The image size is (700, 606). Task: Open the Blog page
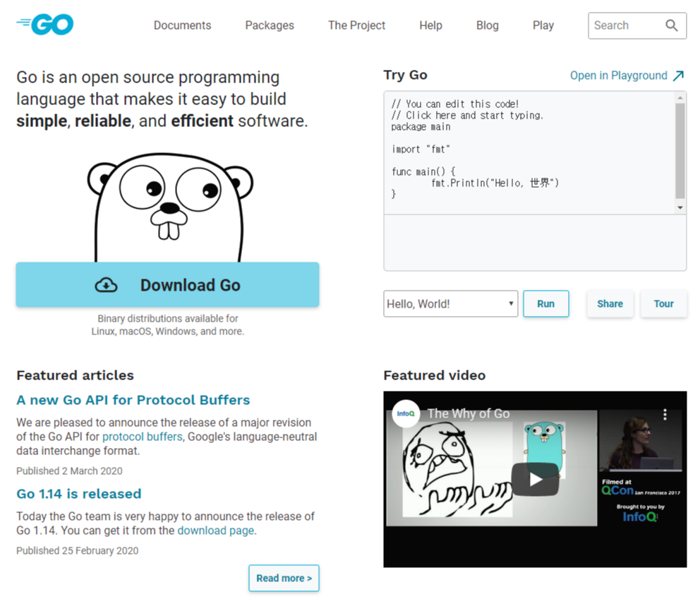coord(488,25)
